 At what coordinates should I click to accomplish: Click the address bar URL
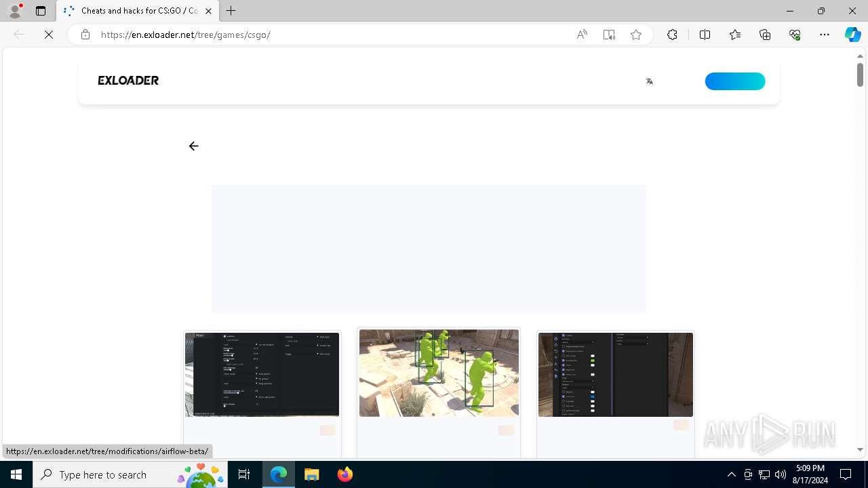pyautogui.click(x=186, y=35)
